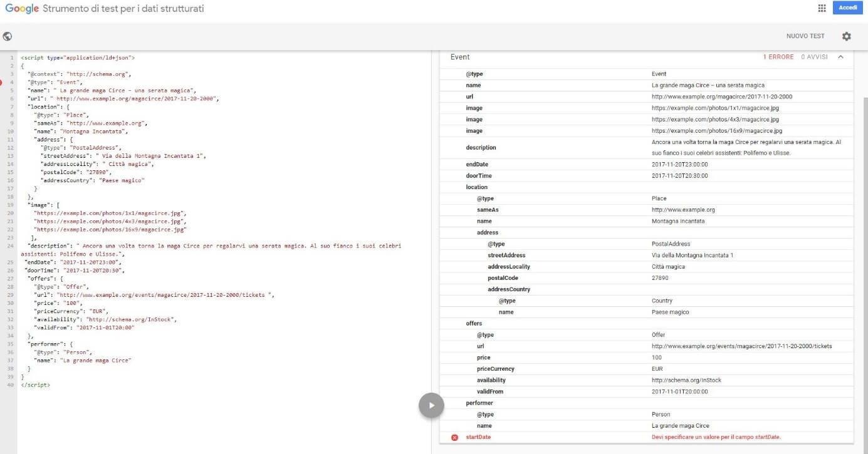Click the Event section heading

click(460, 57)
